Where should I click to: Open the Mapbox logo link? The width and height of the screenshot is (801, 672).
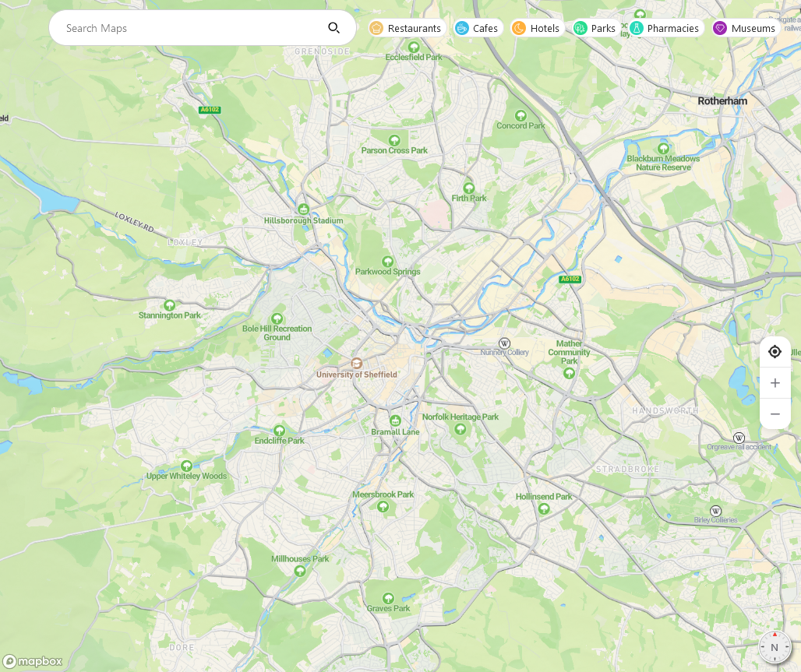[x=33, y=661]
